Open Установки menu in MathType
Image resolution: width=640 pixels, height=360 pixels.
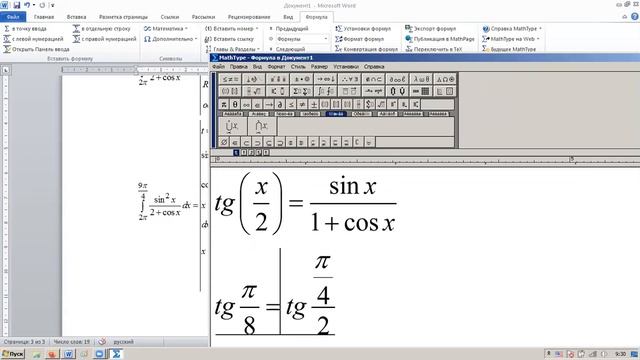pyautogui.click(x=346, y=67)
